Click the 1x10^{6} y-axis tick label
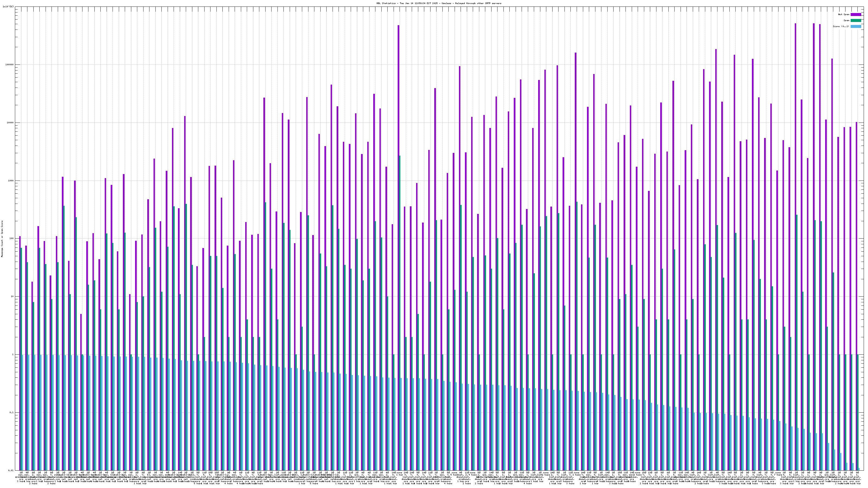This screenshot has height=488, width=868. 8,7
